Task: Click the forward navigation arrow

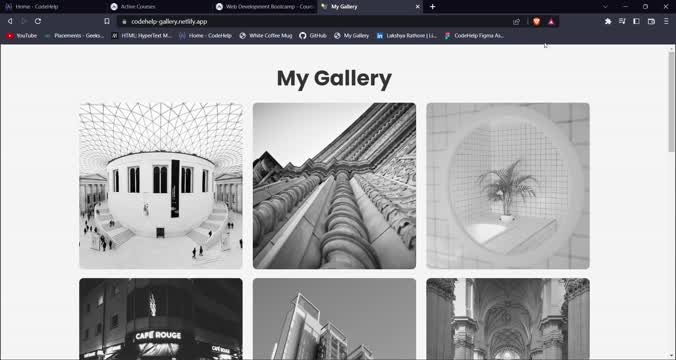Action: point(24,21)
